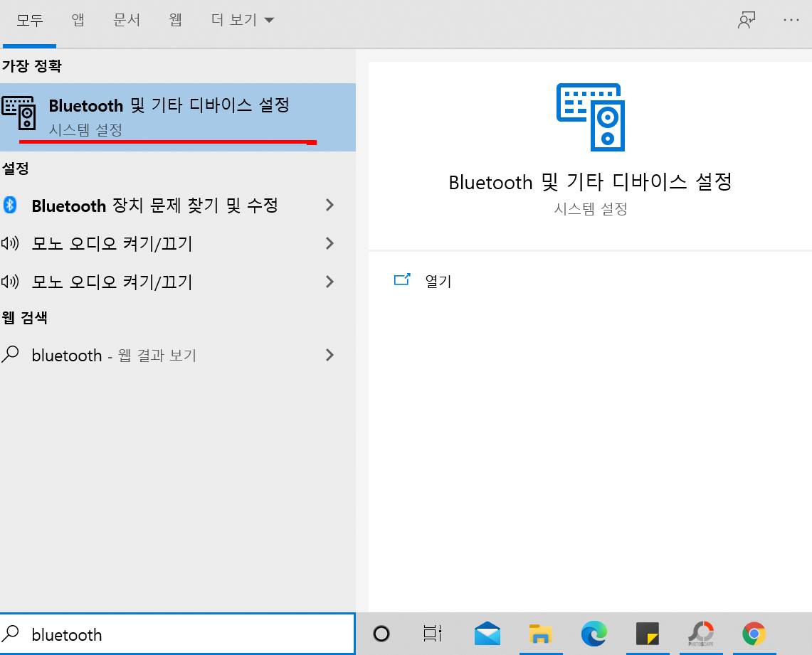Click the 열기 button
Screen dimensions: 812x655
pyautogui.click(x=438, y=281)
